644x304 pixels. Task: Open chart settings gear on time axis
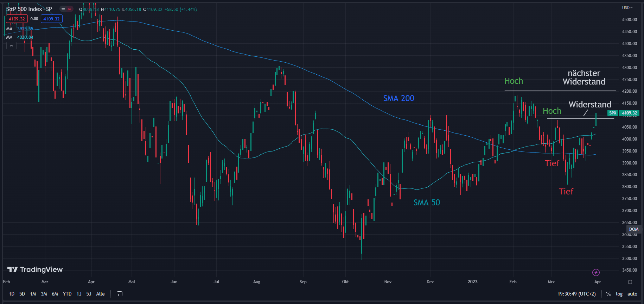(x=630, y=282)
